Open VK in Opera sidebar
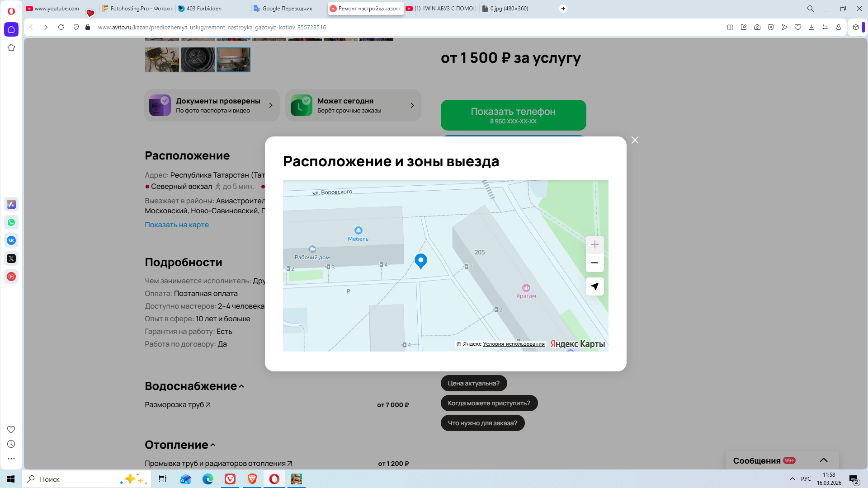Screen dimensions: 868x488 pos(11,240)
